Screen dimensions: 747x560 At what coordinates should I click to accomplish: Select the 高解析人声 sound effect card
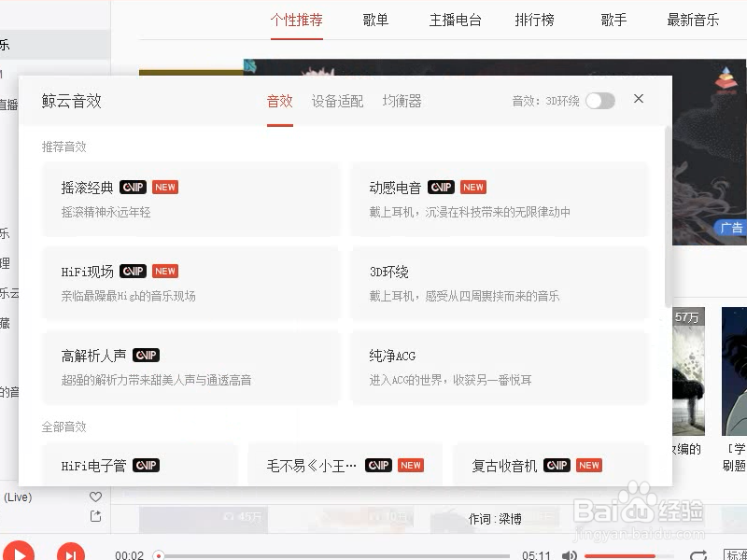pos(191,367)
